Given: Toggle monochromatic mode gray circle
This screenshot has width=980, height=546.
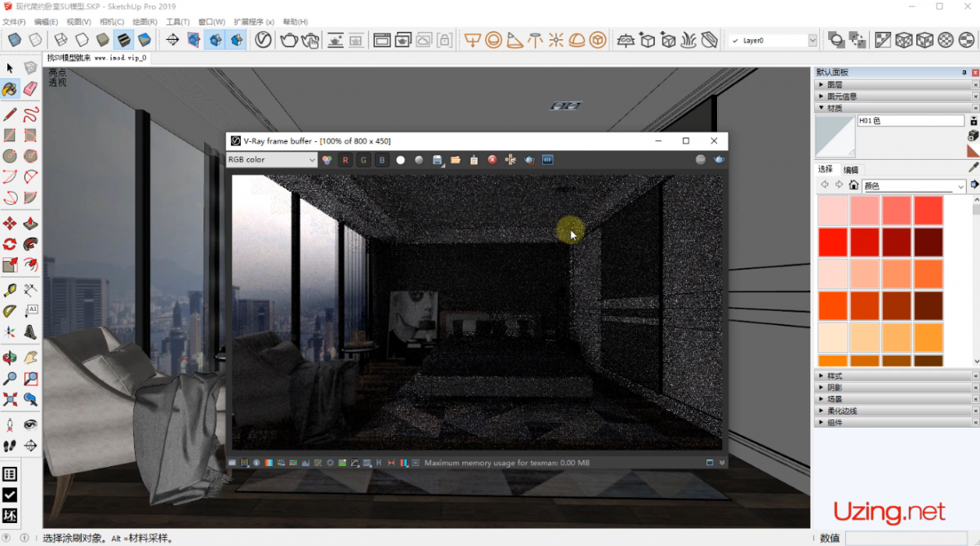Looking at the screenshot, I should point(419,160).
